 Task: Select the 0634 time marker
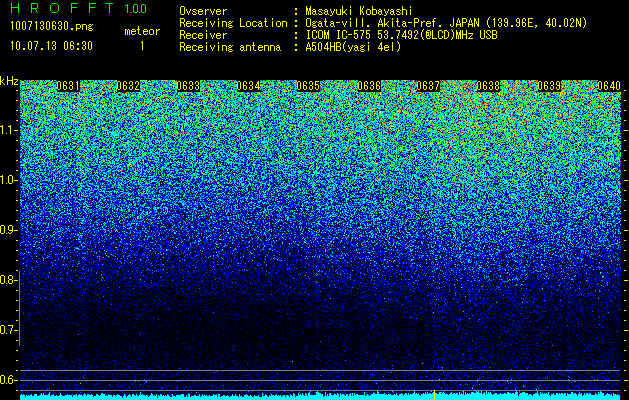point(248,86)
